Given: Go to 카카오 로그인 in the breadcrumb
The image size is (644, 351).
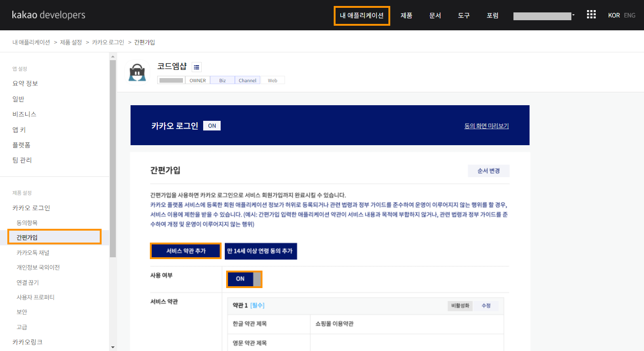Looking at the screenshot, I should tap(108, 42).
